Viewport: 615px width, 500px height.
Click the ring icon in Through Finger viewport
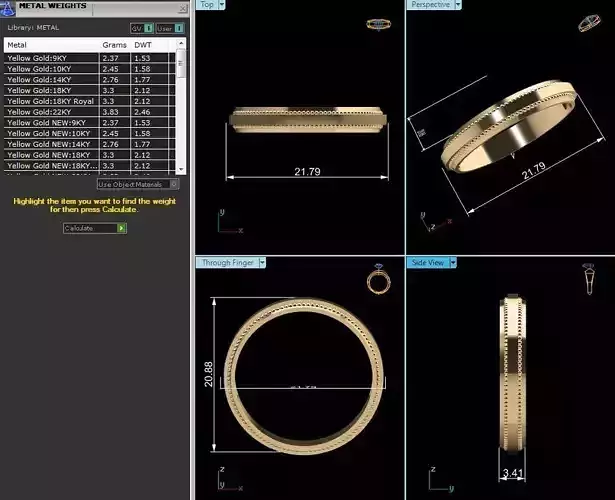378,279
